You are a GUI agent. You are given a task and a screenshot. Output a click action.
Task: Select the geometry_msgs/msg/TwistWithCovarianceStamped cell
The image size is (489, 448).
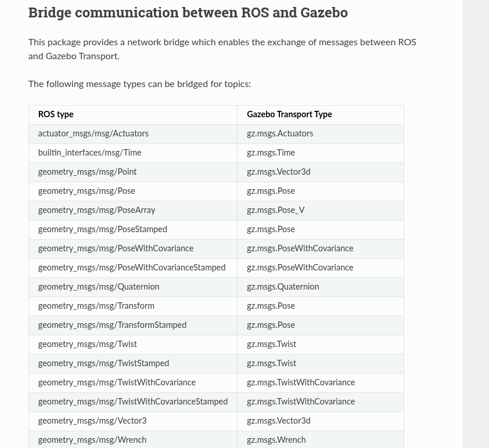(x=132, y=402)
